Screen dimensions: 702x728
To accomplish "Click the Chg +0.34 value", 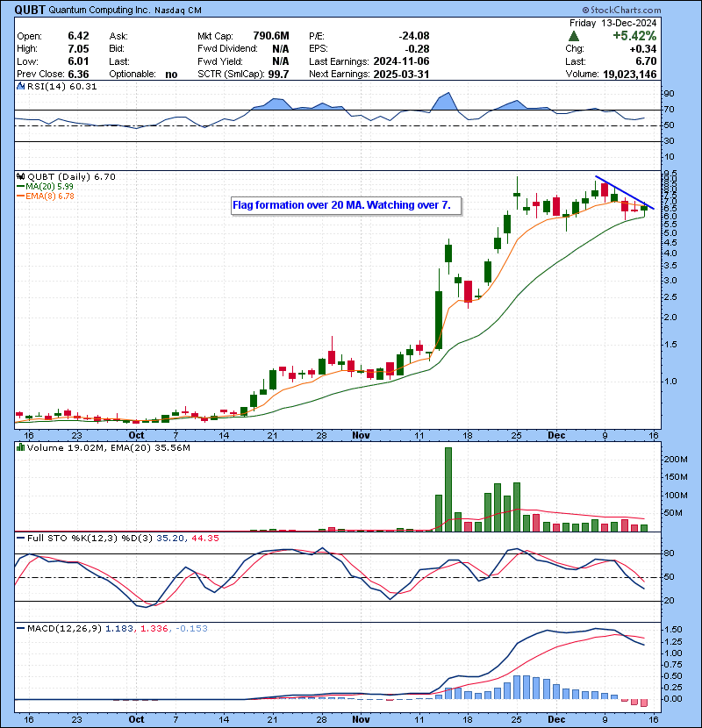I will coord(643,49).
